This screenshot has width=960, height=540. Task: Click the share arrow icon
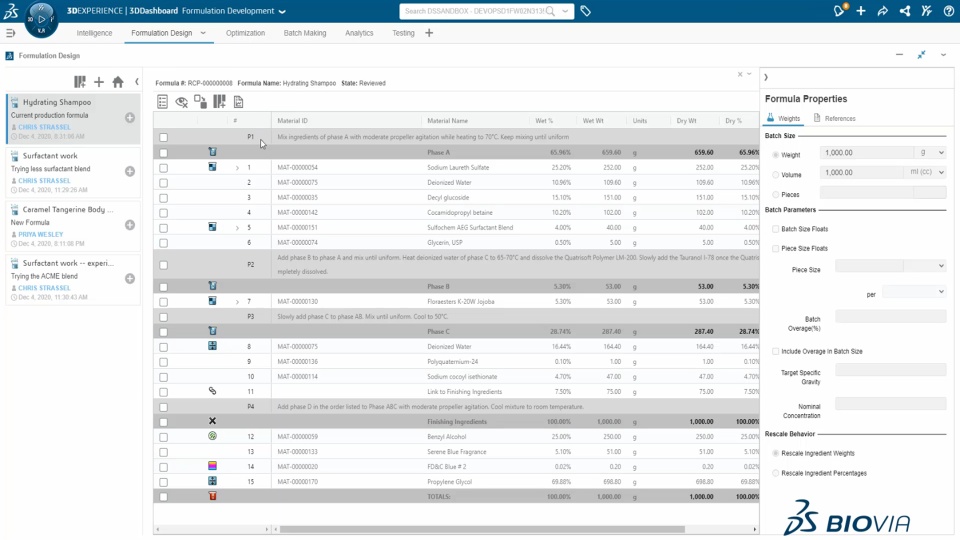[x=883, y=11]
